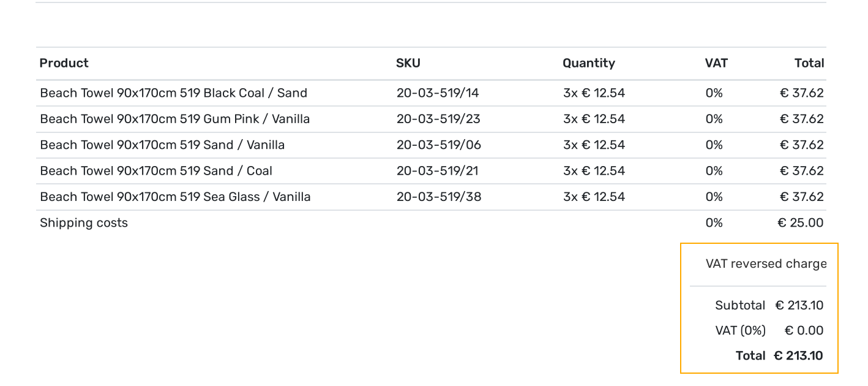Select Beach Towel Sand / Vanilla product
Image resolution: width=868 pixels, height=386 pixels.
(x=162, y=145)
